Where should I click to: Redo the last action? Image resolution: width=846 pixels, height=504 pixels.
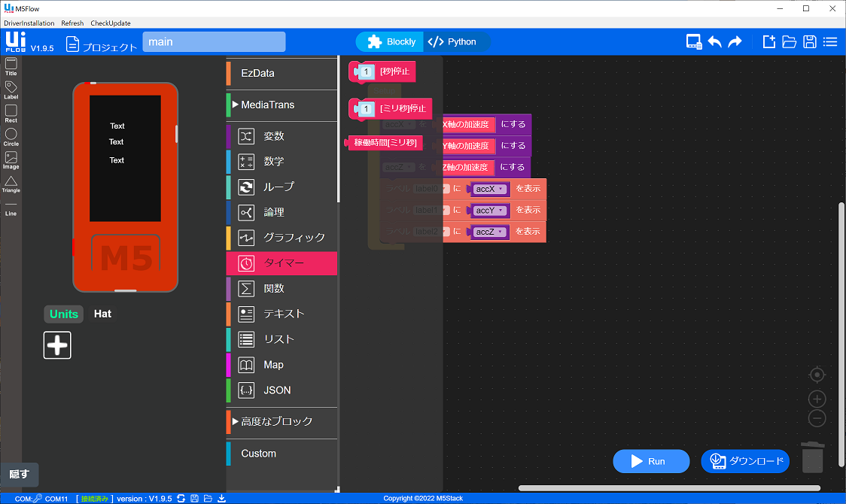click(735, 42)
